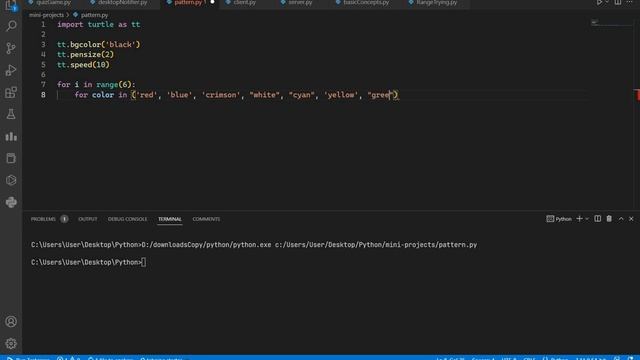Open the Explorer view with badge
The width and height of the screenshot is (640, 360).
(11, 5)
